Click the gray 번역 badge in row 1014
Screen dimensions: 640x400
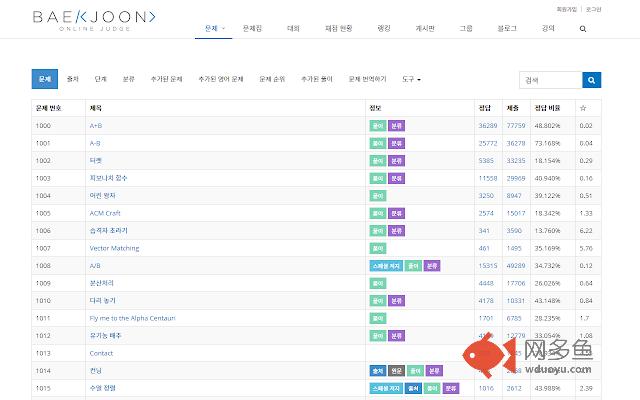point(396,371)
